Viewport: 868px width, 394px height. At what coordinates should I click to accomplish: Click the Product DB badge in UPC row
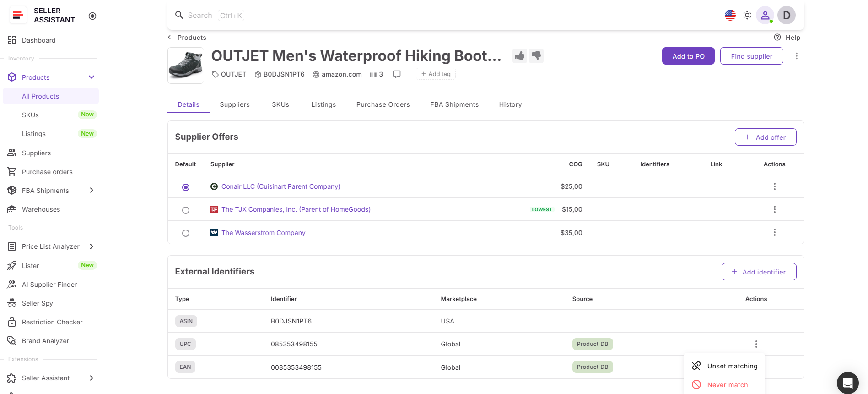pos(593,344)
